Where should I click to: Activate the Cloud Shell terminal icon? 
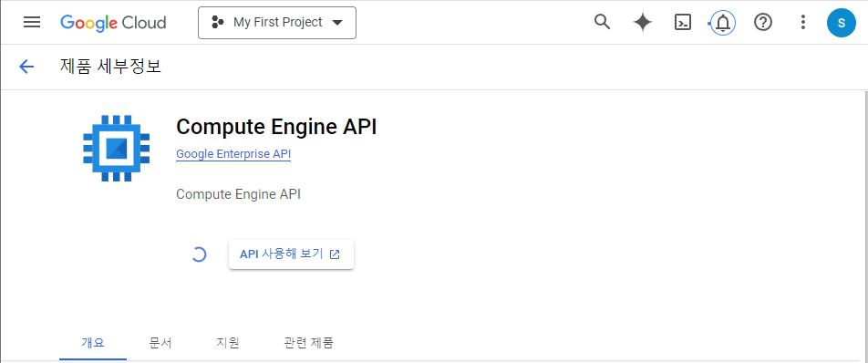tap(683, 23)
